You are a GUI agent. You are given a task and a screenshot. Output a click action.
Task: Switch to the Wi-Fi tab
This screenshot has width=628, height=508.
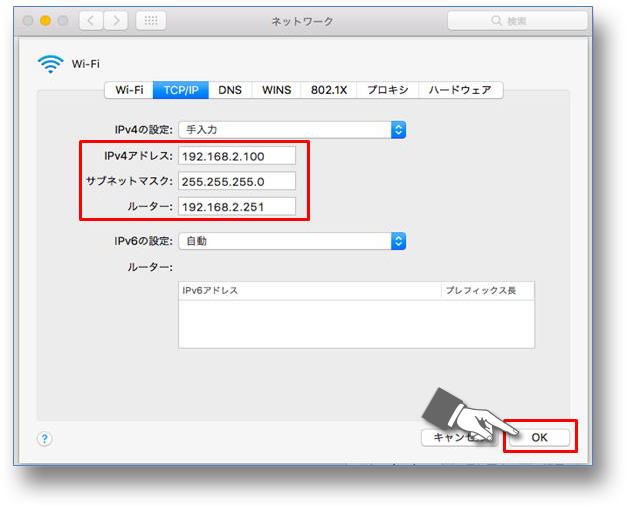click(x=129, y=90)
